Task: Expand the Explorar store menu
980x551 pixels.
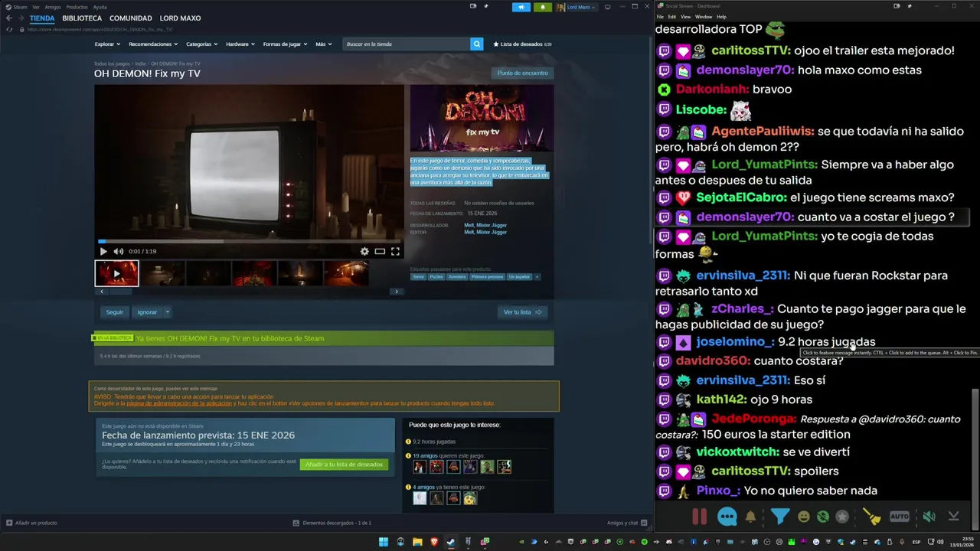Action: 106,44
